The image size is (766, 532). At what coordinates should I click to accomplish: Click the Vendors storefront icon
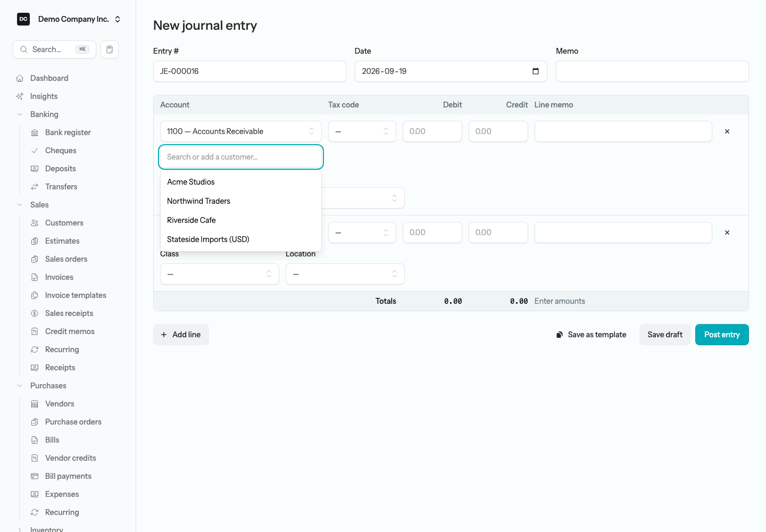coord(35,404)
